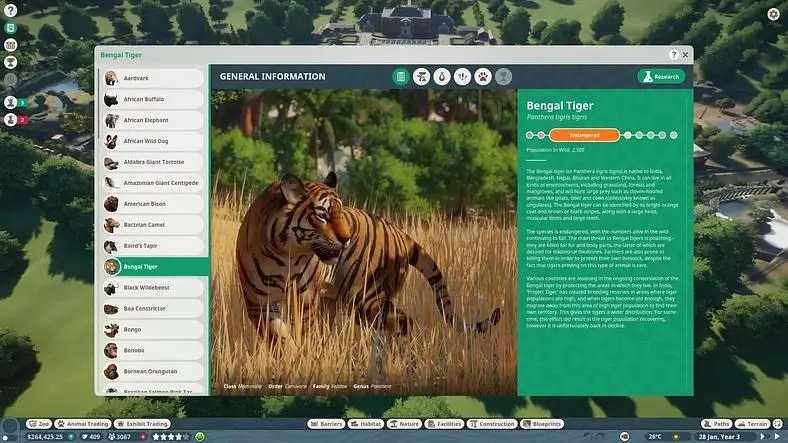Click the red icon after guest count

[143, 437]
